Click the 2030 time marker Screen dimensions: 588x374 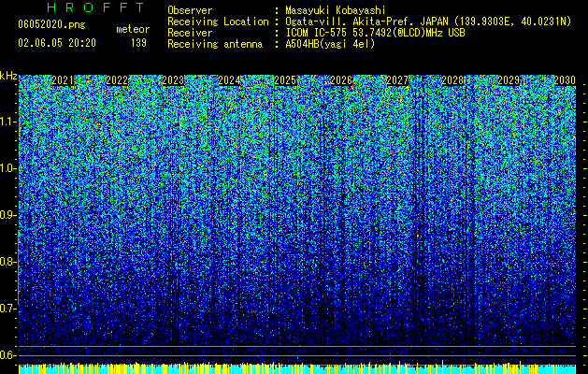[565, 80]
